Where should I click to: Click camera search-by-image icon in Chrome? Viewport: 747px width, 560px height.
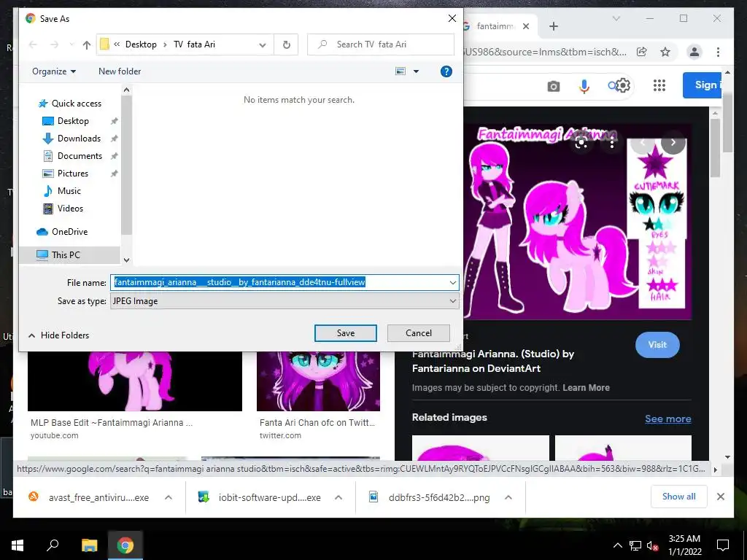[x=553, y=86]
